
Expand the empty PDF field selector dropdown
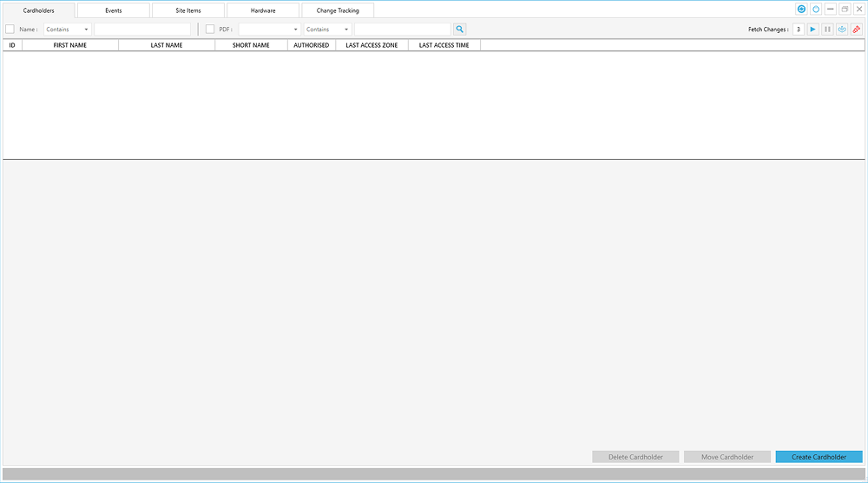269,30
